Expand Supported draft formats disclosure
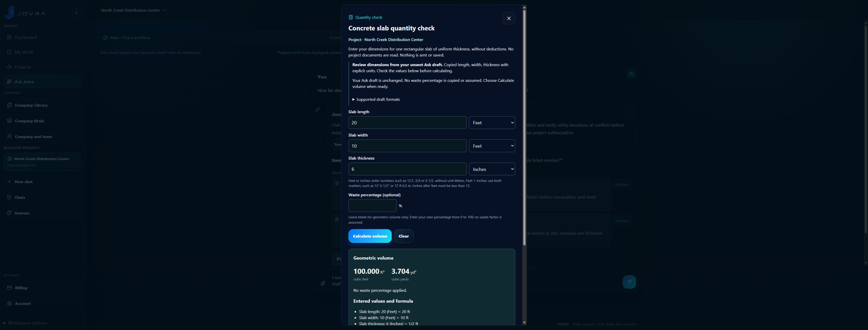 [x=376, y=99]
